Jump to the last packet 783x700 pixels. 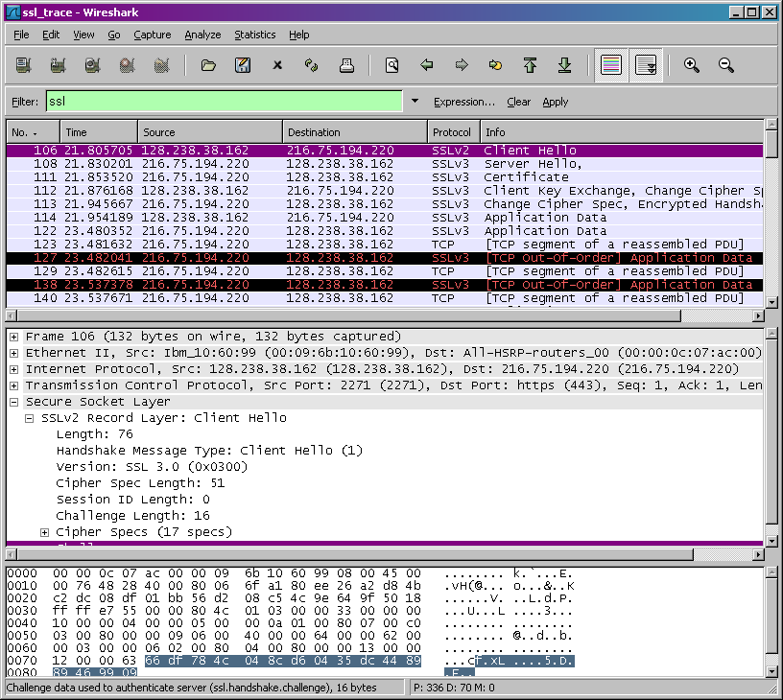565,65
